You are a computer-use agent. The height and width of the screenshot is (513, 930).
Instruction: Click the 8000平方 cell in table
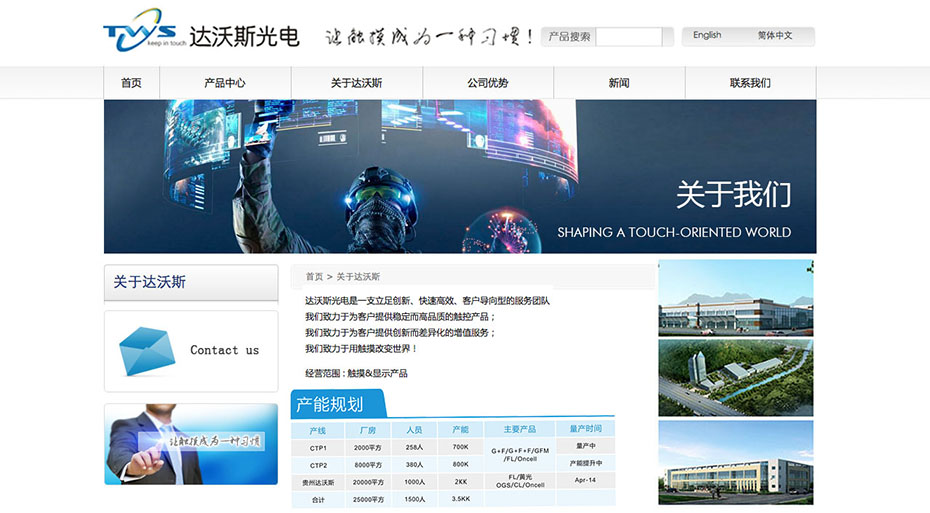pyautogui.click(x=368, y=465)
